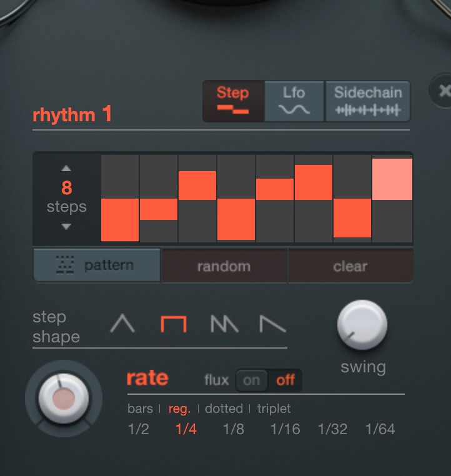The image size is (451, 476).
Task: Switch to the Step mode tab
Action: (233, 101)
